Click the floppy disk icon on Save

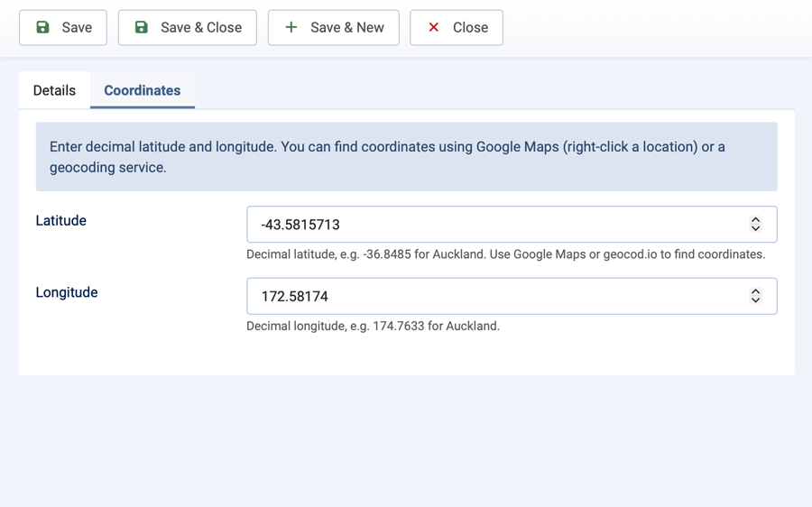tap(42, 27)
